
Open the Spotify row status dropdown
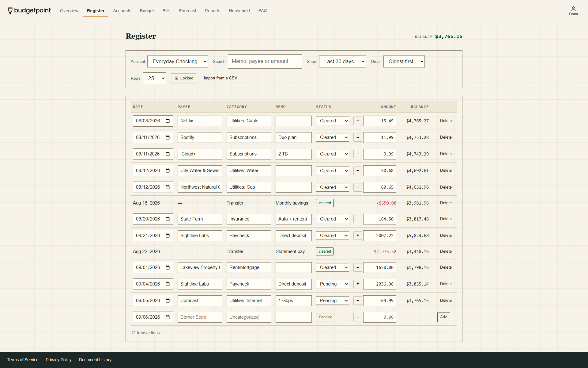pos(333,137)
